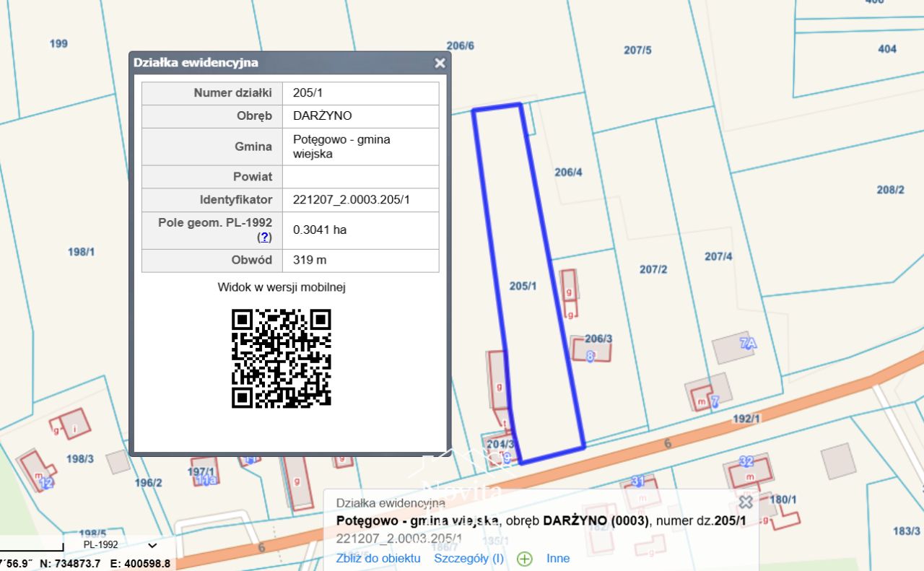Screen dimensions: 924x571
Task: Open the mobile version QR code
Action: [x=282, y=359]
